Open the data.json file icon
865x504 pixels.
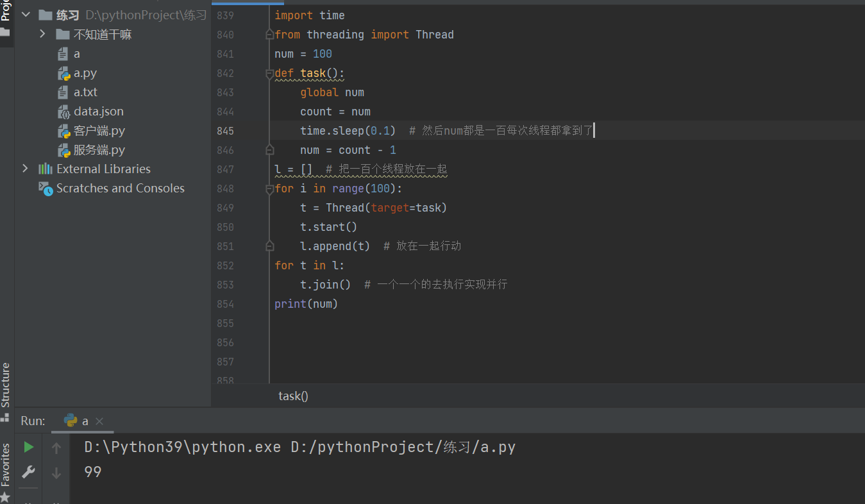coord(63,112)
